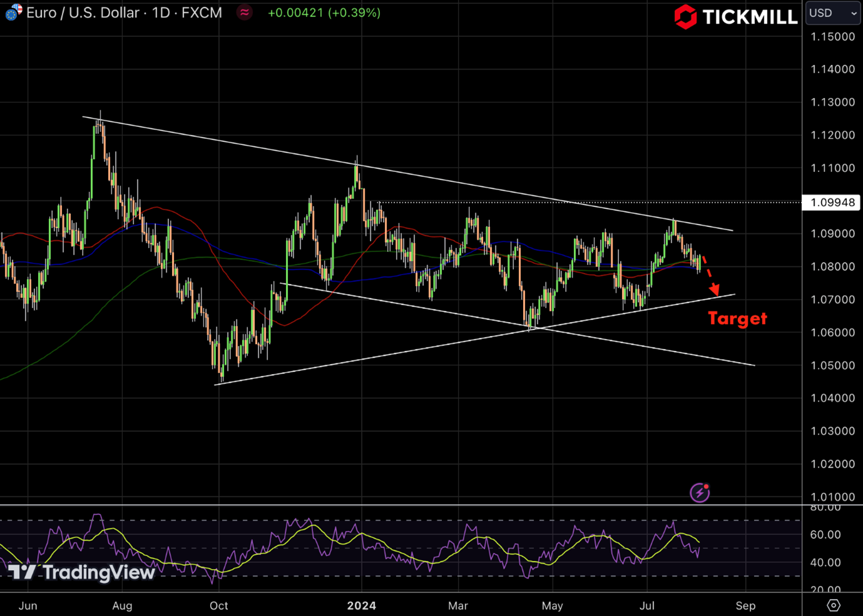Viewport: 863px width, 616px height.
Task: Click the 1.07000 price axis label
Action: coord(832,300)
